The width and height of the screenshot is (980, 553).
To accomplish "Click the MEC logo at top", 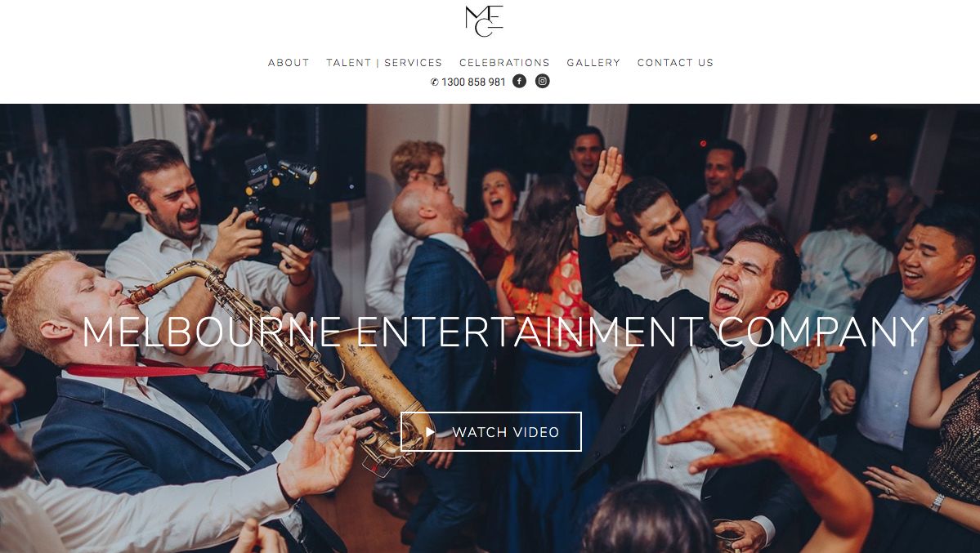I will click(x=485, y=20).
